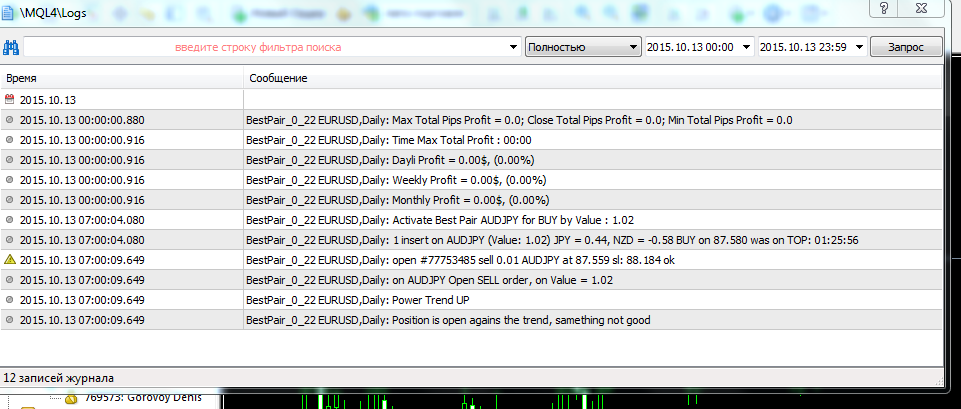Click the binoculars search icon
The image size is (961, 409).
coord(11,47)
